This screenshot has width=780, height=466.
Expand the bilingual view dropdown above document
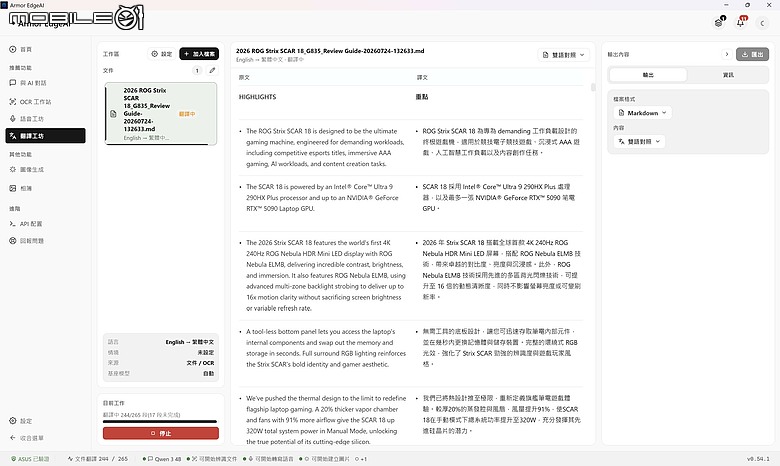564,55
